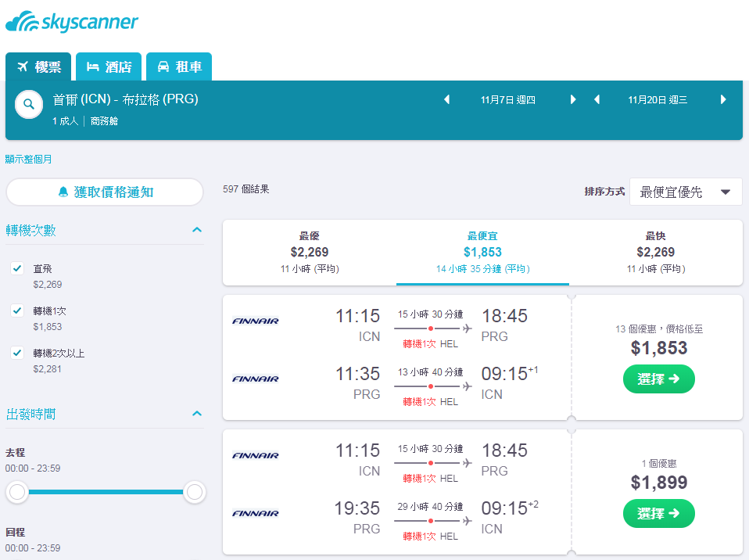Screen dimensions: 749x560
Task: Uncheck the 直飛 direct flight checkbox
Action: 18,268
